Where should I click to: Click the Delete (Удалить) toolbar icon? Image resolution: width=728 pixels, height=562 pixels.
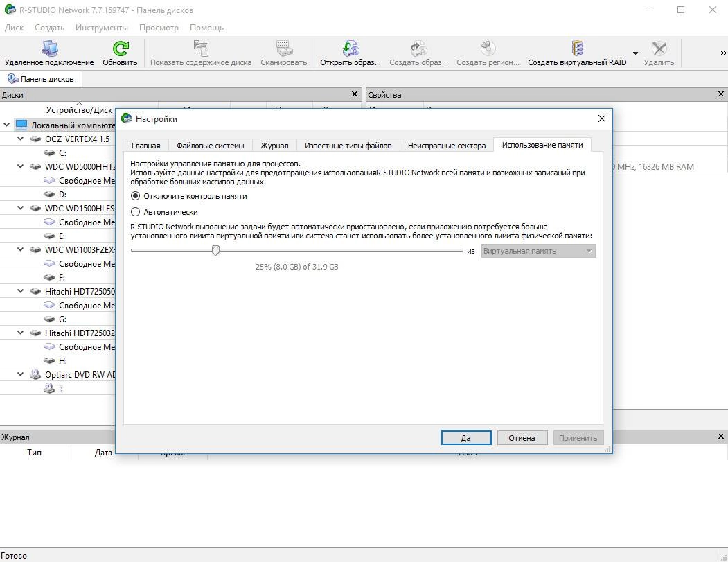(x=659, y=49)
